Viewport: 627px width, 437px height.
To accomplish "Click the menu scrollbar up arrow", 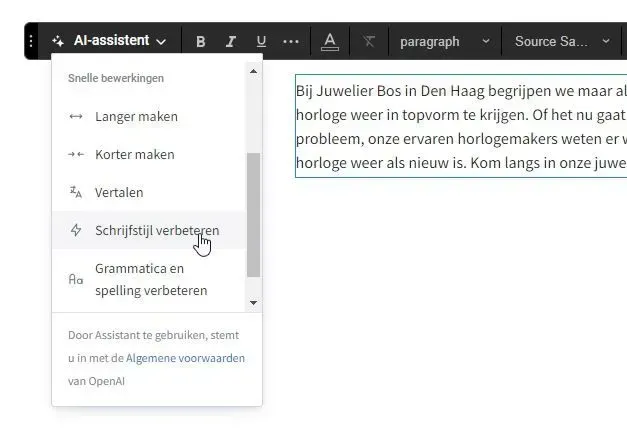I will [x=254, y=72].
